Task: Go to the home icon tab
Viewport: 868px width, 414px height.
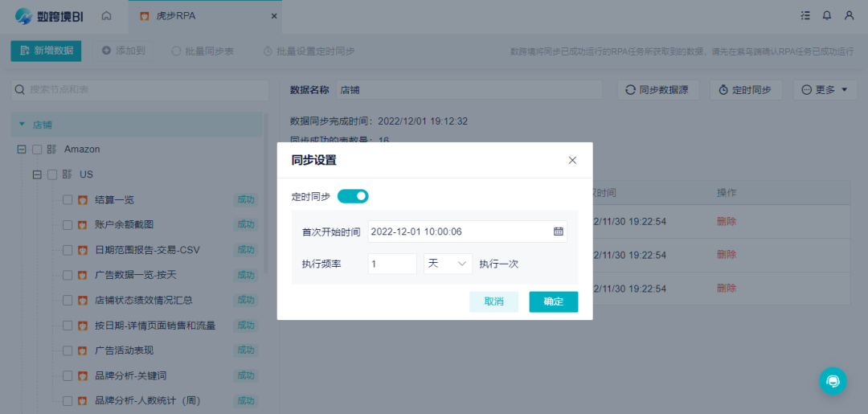Action: point(107,16)
